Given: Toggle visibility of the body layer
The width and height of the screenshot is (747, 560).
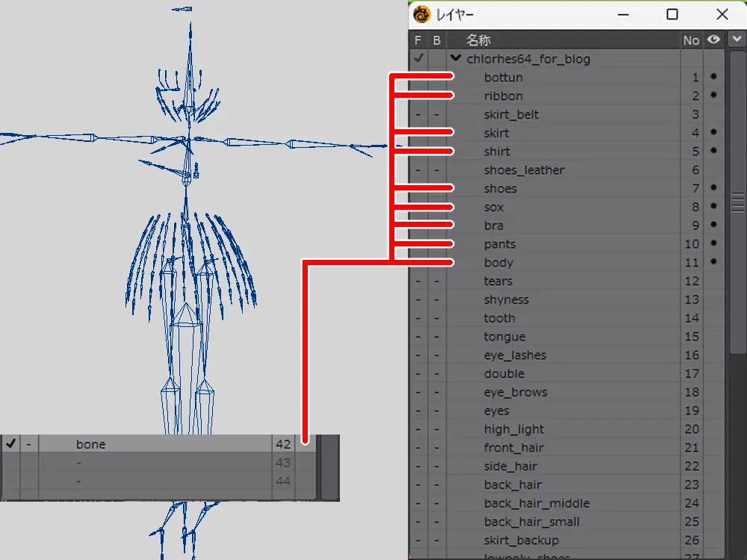Looking at the screenshot, I should click(713, 262).
